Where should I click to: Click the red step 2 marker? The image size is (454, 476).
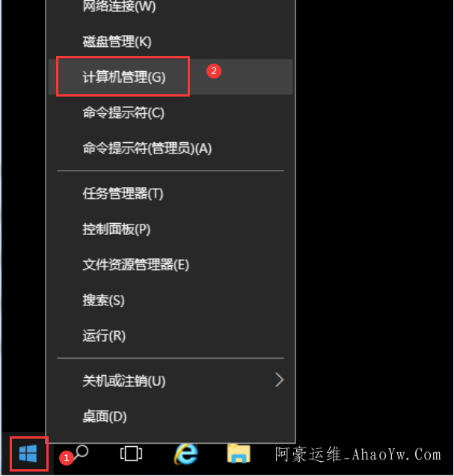pyautogui.click(x=214, y=71)
